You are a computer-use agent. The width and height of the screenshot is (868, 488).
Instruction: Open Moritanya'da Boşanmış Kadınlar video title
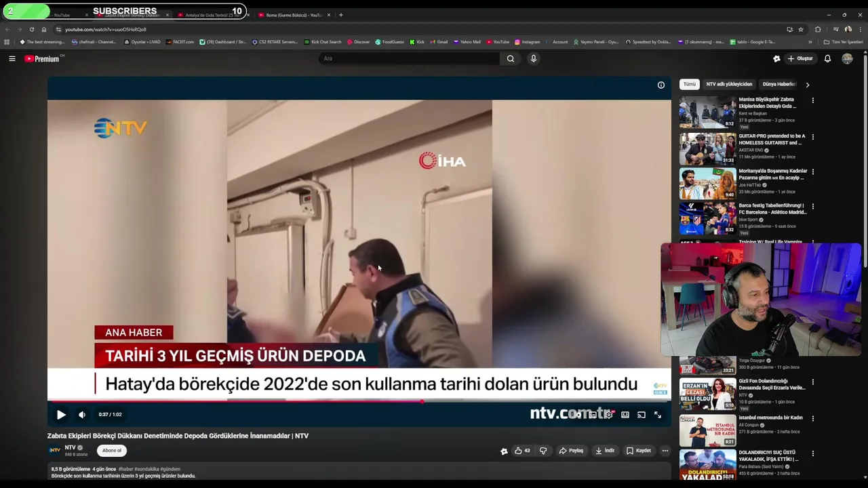[773, 174]
